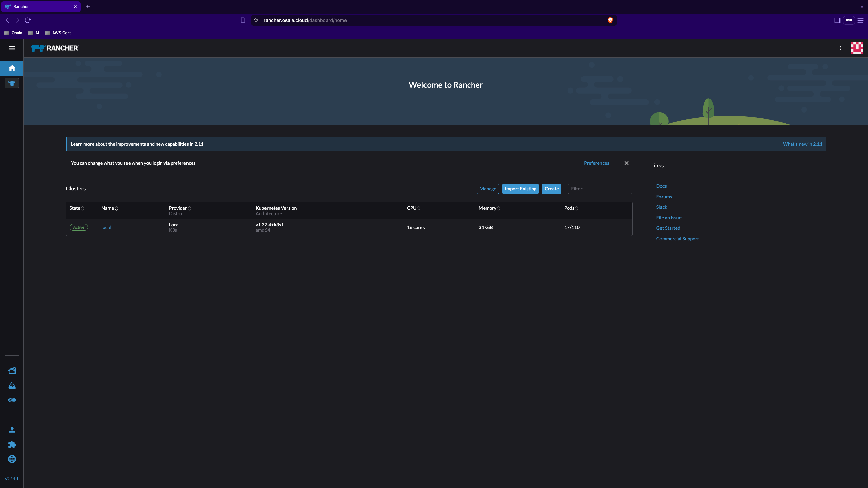The width and height of the screenshot is (868, 488).
Task: Click the 16 cores CPU value
Action: pos(416,227)
